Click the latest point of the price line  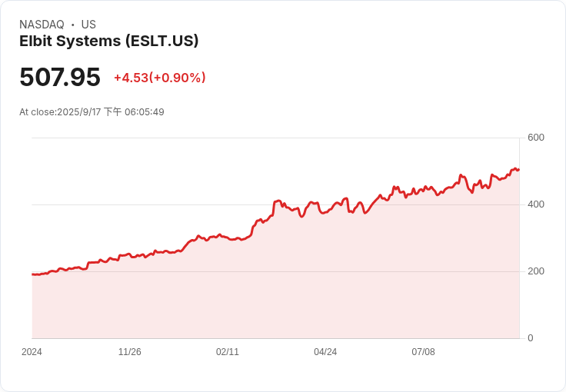(x=519, y=170)
